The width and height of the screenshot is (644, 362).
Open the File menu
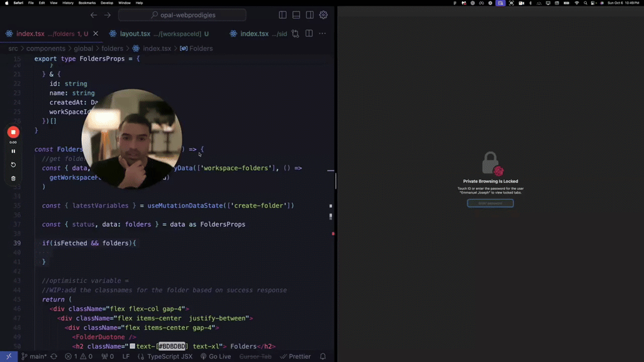[31, 3]
